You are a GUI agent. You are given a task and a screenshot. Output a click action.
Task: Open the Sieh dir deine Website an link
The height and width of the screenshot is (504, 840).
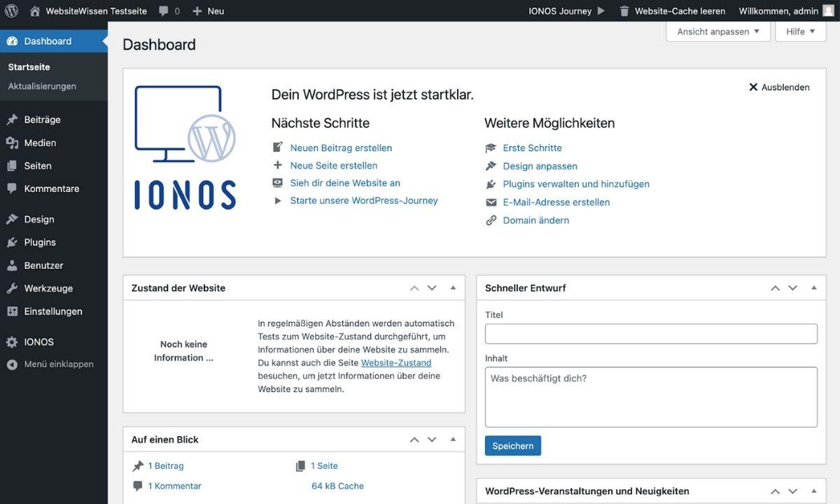[345, 183]
